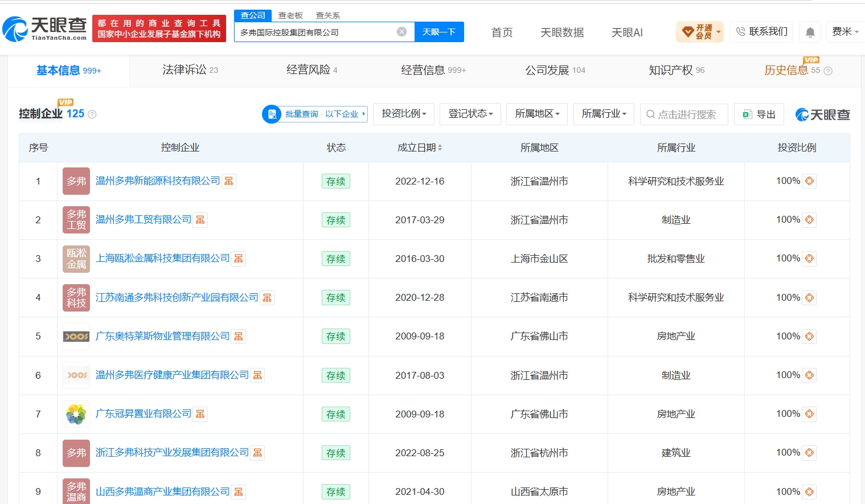Select 查公司 search mode
The height and width of the screenshot is (504, 865).
(x=253, y=15)
